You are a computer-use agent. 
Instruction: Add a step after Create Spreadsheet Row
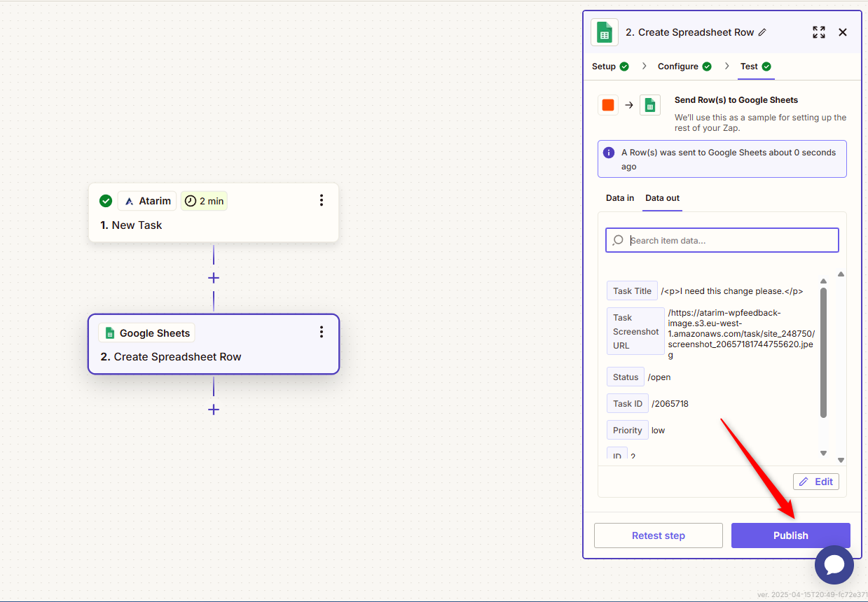[214, 409]
